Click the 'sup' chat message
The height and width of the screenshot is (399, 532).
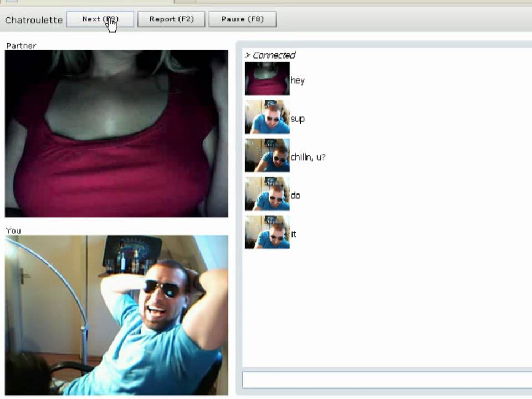[298, 119]
